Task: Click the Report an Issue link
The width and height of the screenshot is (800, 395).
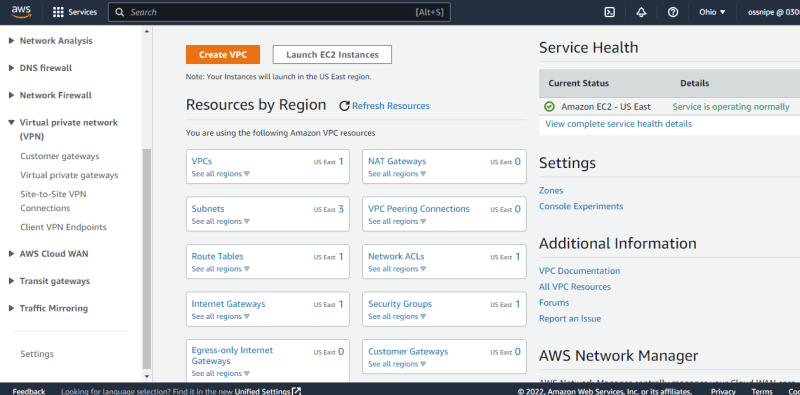Action: (570, 318)
